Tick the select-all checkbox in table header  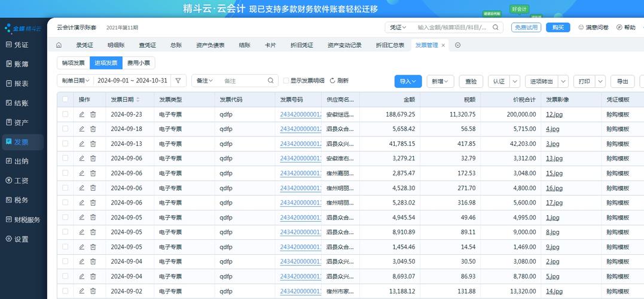click(x=65, y=100)
